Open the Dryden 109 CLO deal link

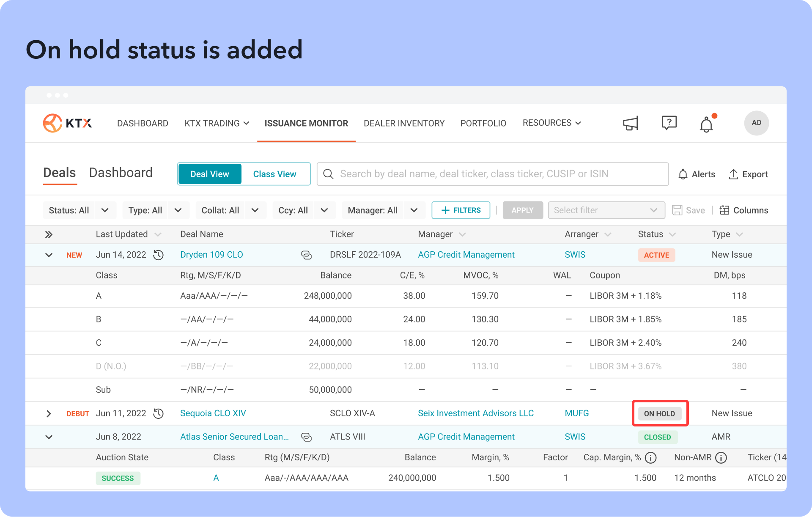pyautogui.click(x=211, y=255)
